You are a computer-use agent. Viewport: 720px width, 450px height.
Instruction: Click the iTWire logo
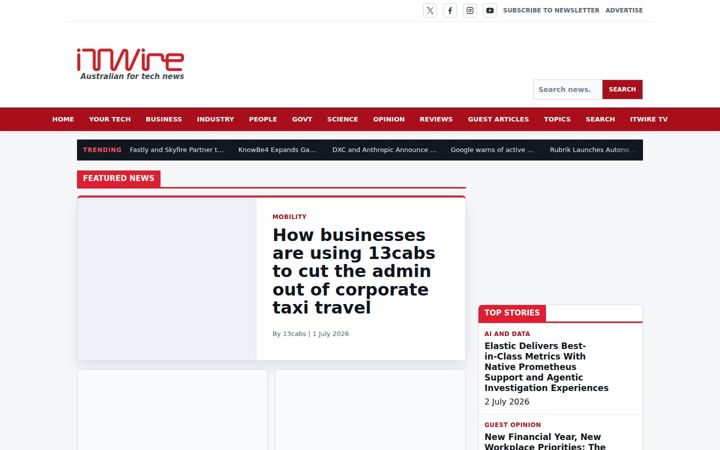pyautogui.click(x=130, y=64)
